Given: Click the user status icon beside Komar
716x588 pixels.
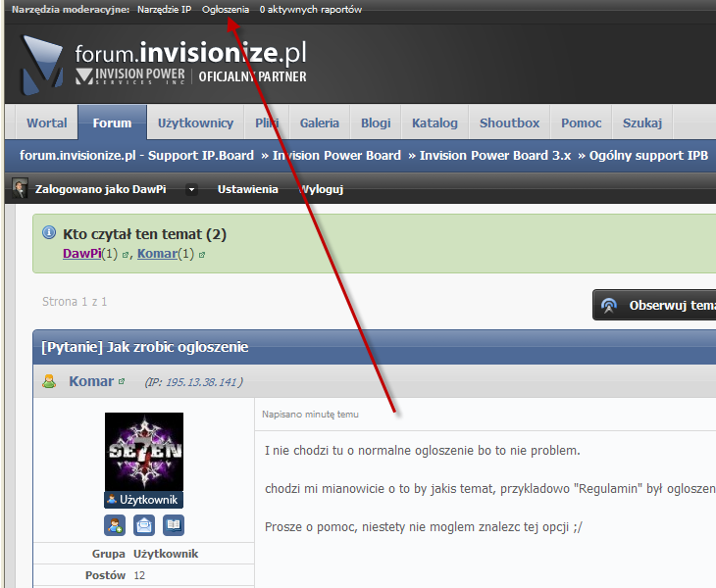Looking at the screenshot, I should click(49, 381).
